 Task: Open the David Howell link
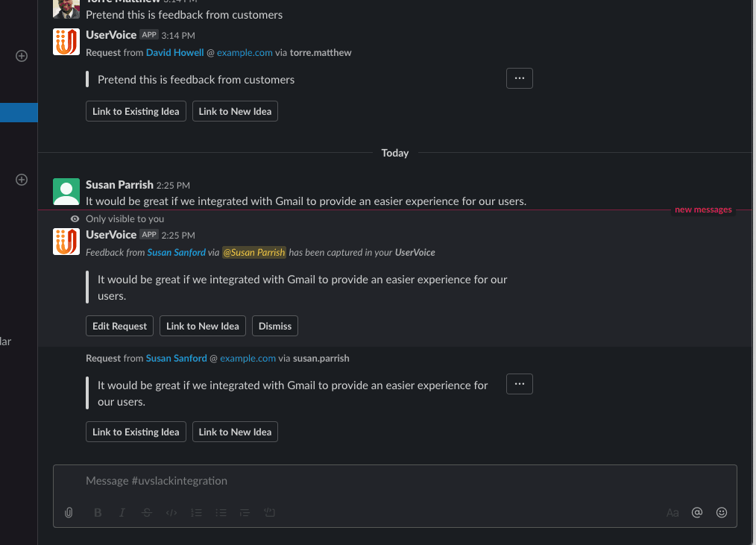[x=175, y=53]
